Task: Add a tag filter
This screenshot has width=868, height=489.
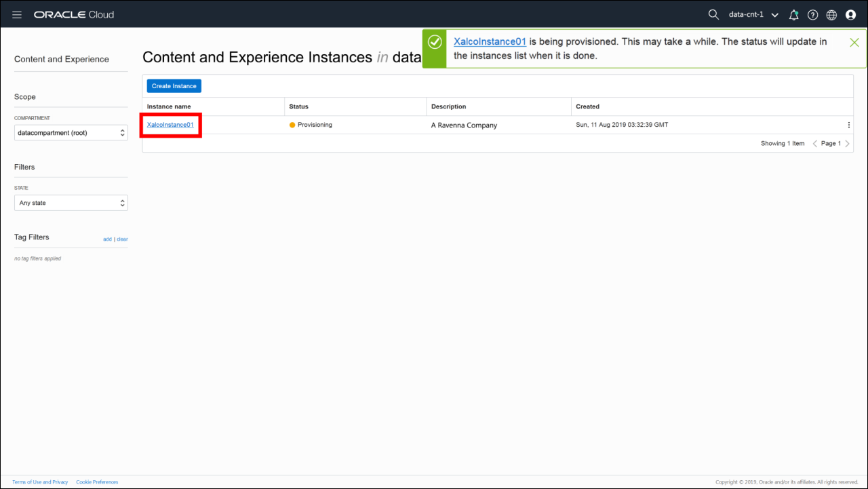Action: pos(107,239)
